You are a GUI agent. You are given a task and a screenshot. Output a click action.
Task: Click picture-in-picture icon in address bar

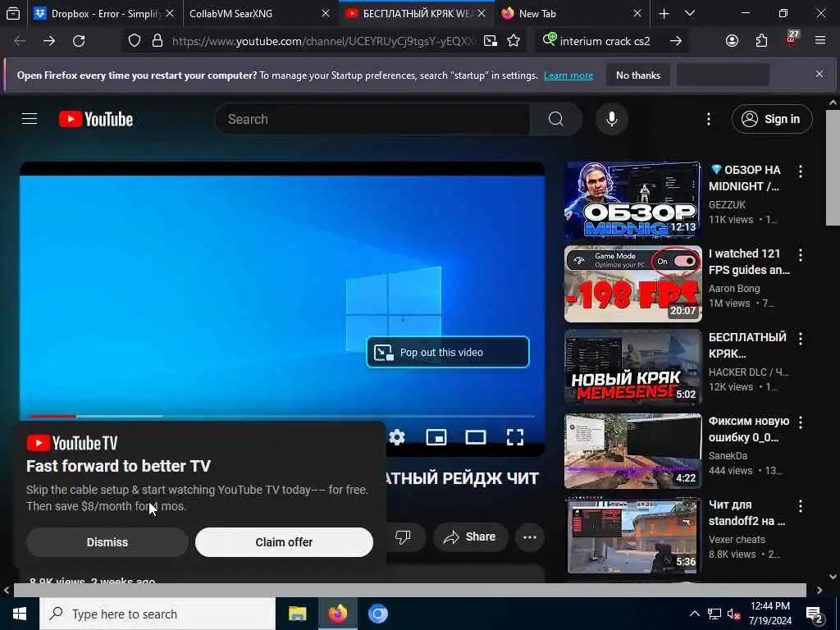(x=491, y=41)
